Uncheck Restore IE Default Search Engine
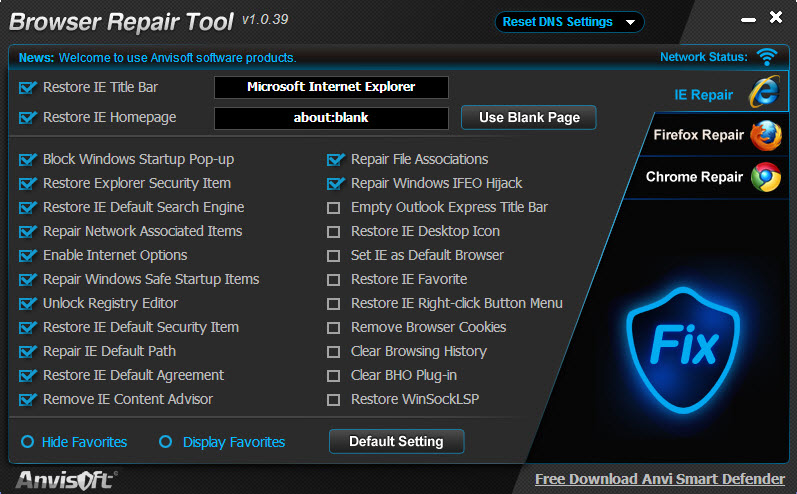The height and width of the screenshot is (494, 797). point(27,208)
